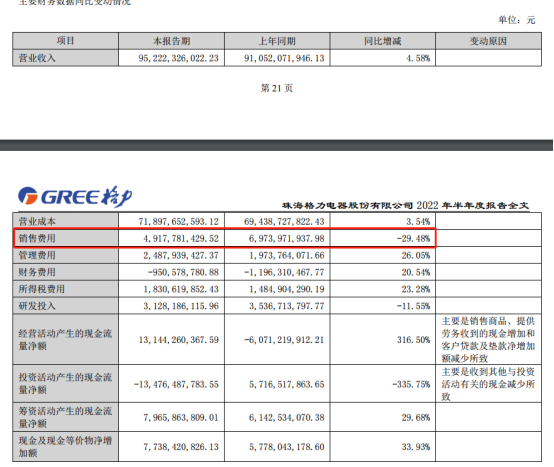This screenshot has height=467, width=554.
Task: Select the 财务费用 row label
Action: (37, 272)
